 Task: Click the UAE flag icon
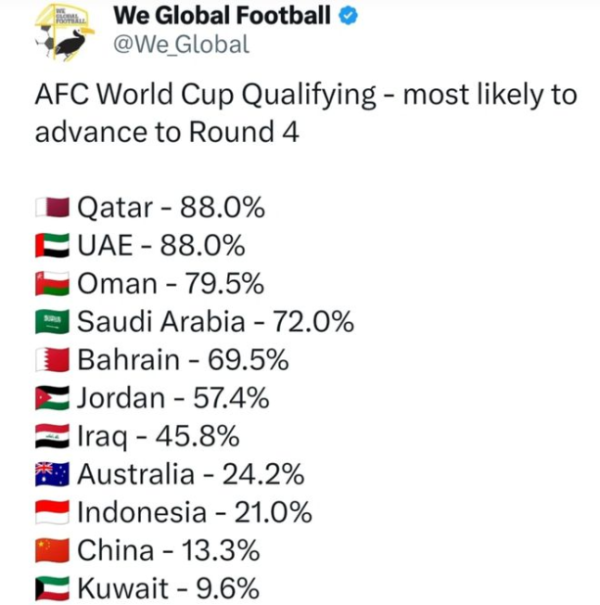53,246
